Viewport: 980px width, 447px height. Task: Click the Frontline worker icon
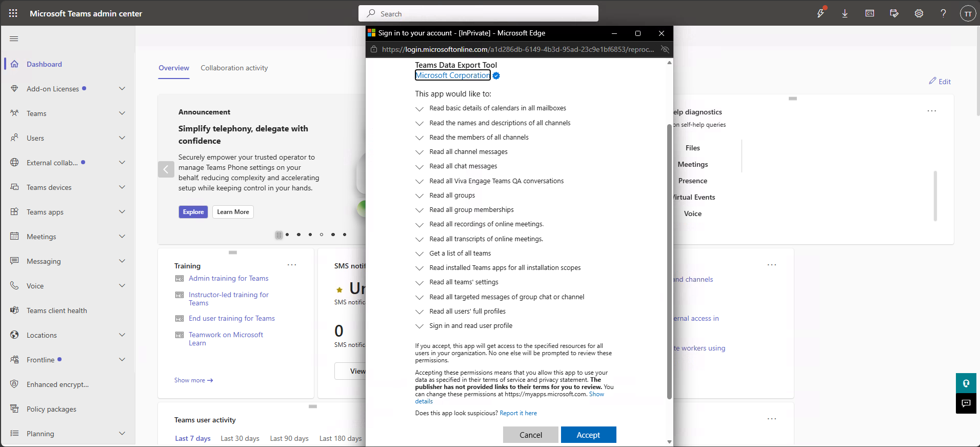(x=14, y=359)
